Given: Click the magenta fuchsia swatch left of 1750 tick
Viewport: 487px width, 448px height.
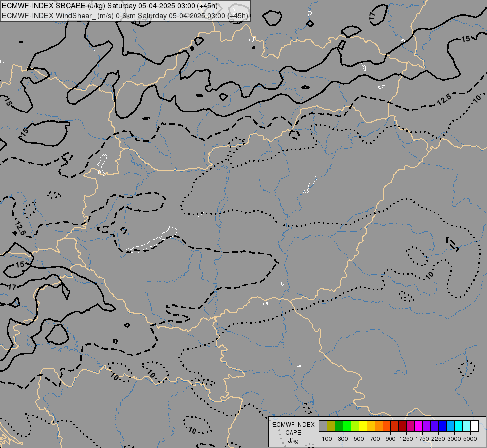Looking at the screenshot, I should (418, 426).
